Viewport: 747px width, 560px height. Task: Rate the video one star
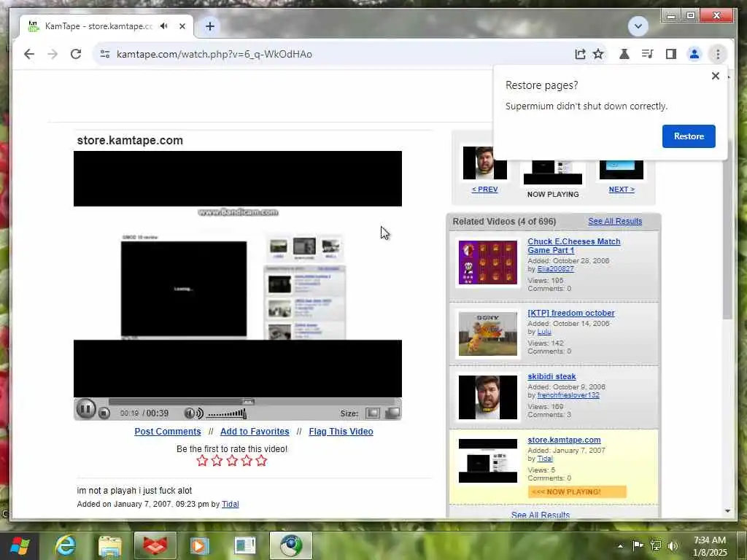(x=202, y=461)
